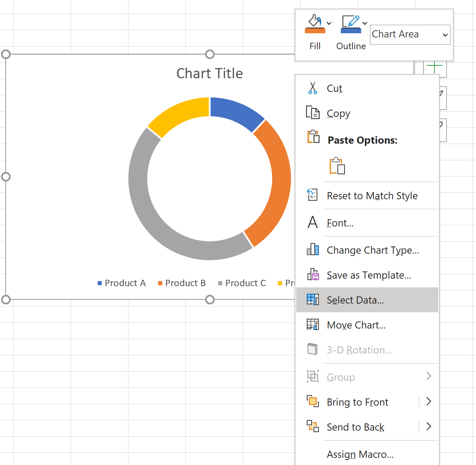Viewport: 476px width, 465px height.
Task: Click the Save as Template icon
Action: pyautogui.click(x=313, y=274)
